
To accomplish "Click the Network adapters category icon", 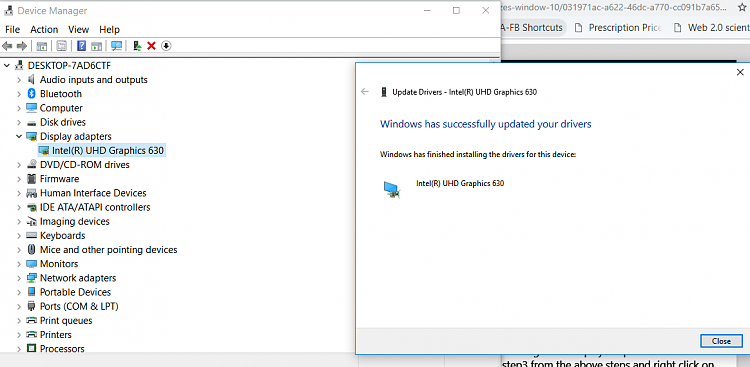I will pos(32,278).
